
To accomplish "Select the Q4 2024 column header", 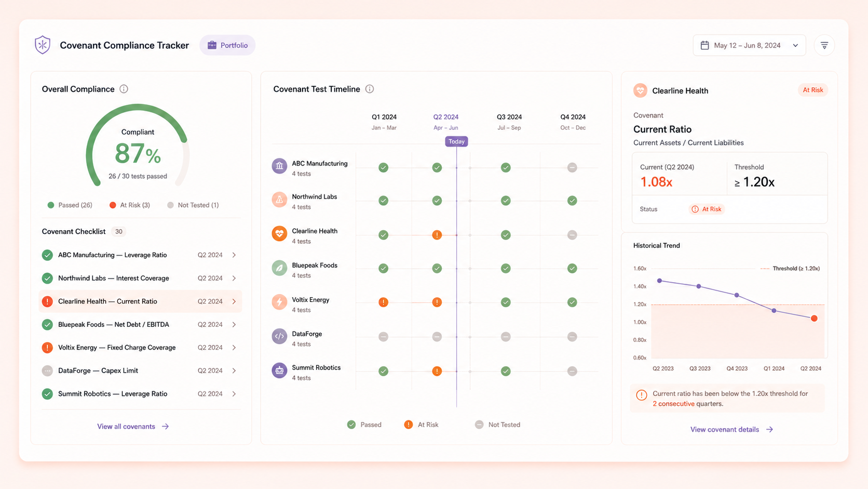I will click(573, 122).
